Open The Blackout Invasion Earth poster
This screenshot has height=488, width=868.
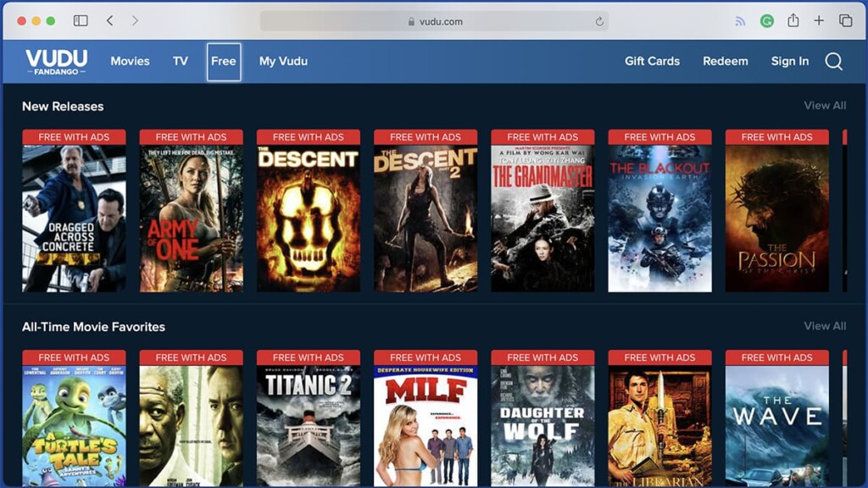(659, 211)
